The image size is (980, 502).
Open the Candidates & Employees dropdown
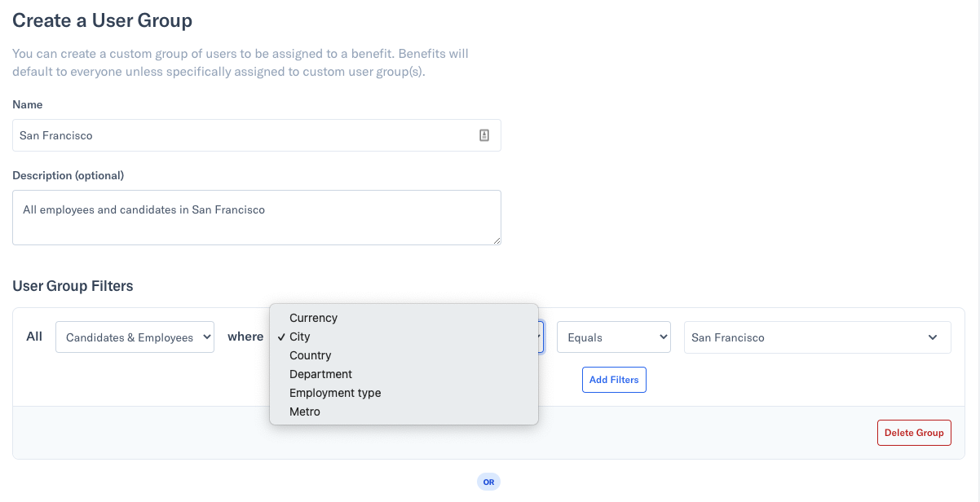click(135, 337)
